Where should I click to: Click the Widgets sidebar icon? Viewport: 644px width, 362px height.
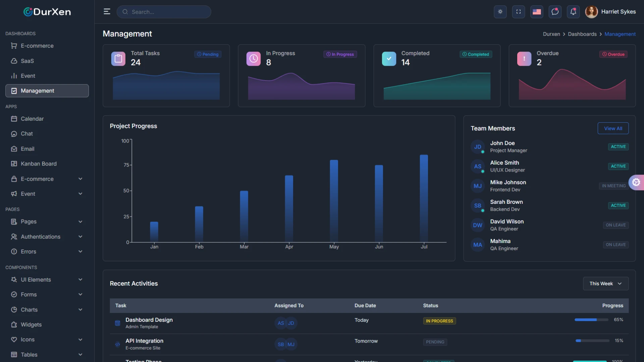point(14,324)
